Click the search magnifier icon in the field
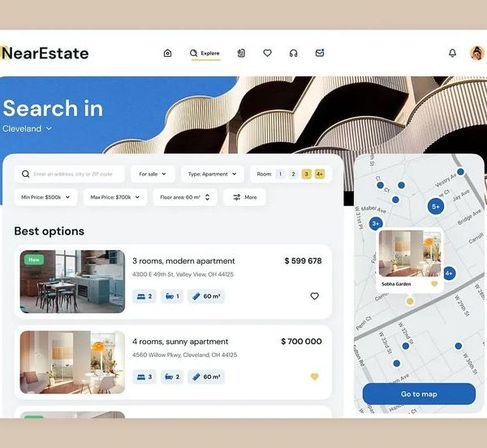This screenshot has height=448, width=487. point(26,174)
